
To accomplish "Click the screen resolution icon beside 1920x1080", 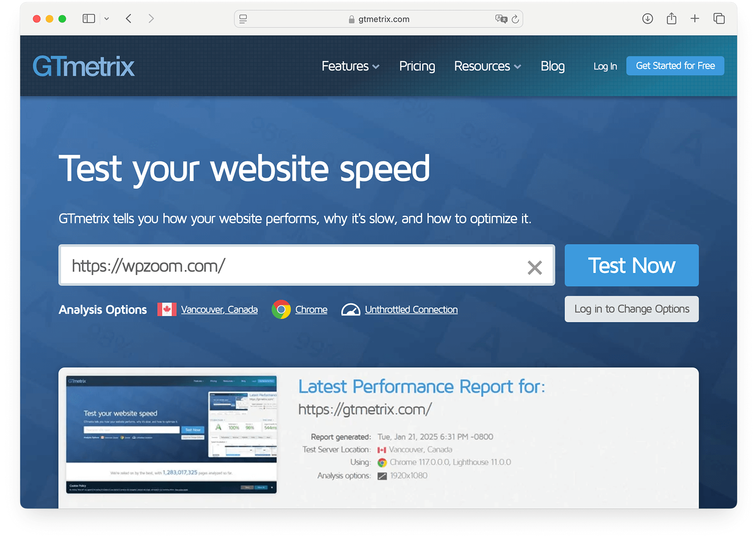I will click(382, 476).
